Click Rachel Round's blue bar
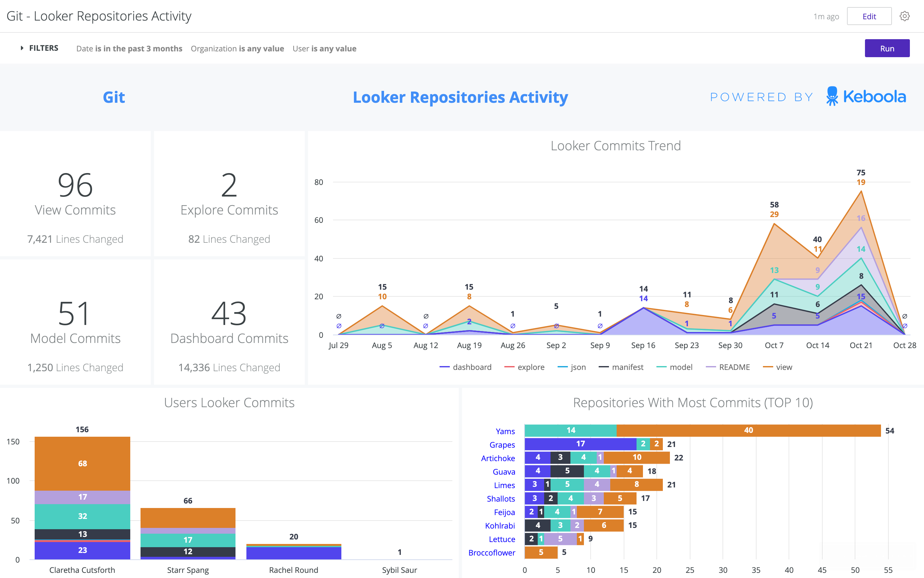Viewport: 924px width, 578px height. pyautogui.click(x=294, y=553)
